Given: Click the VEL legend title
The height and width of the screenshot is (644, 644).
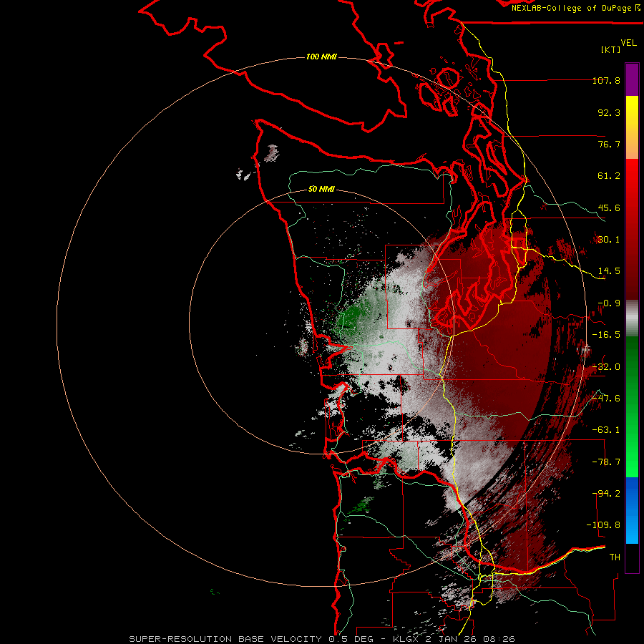Looking at the screenshot, I should [629, 43].
